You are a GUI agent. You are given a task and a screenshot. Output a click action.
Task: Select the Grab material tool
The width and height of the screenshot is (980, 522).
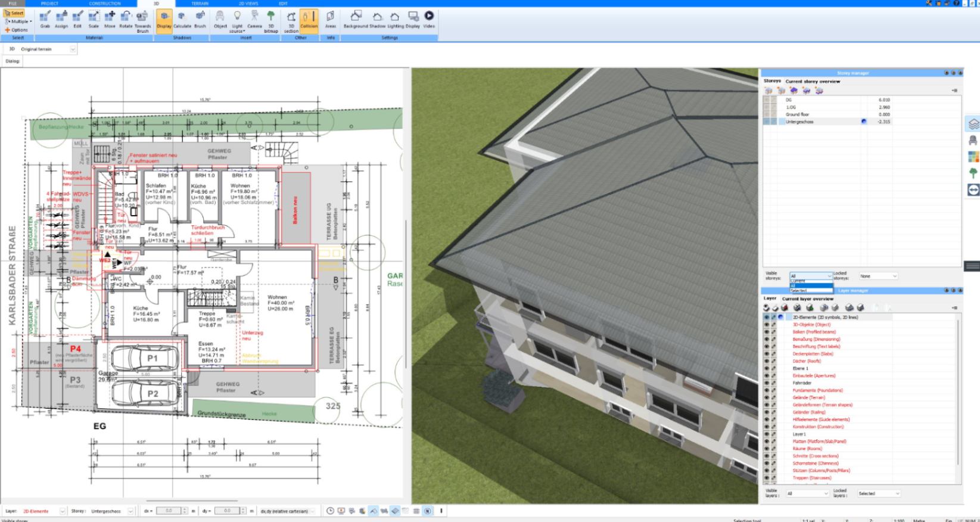point(45,20)
